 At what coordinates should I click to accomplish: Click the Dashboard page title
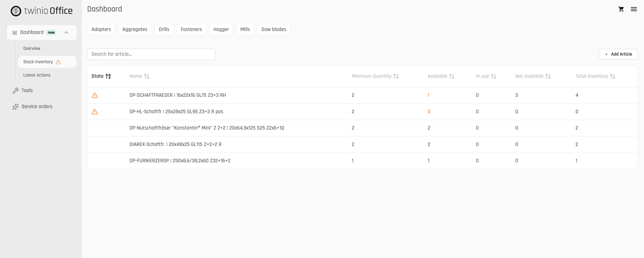105,9
